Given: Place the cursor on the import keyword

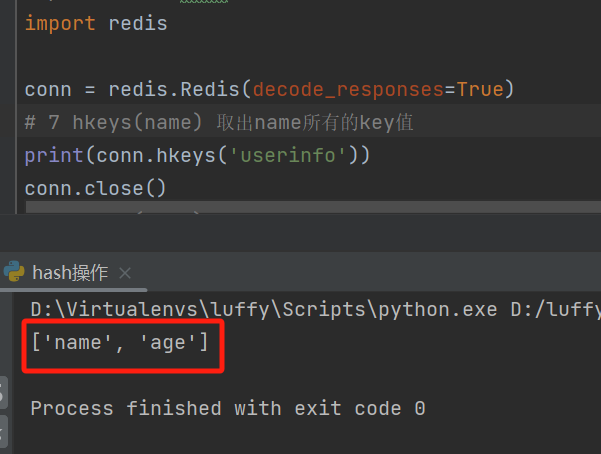Looking at the screenshot, I should [x=60, y=23].
